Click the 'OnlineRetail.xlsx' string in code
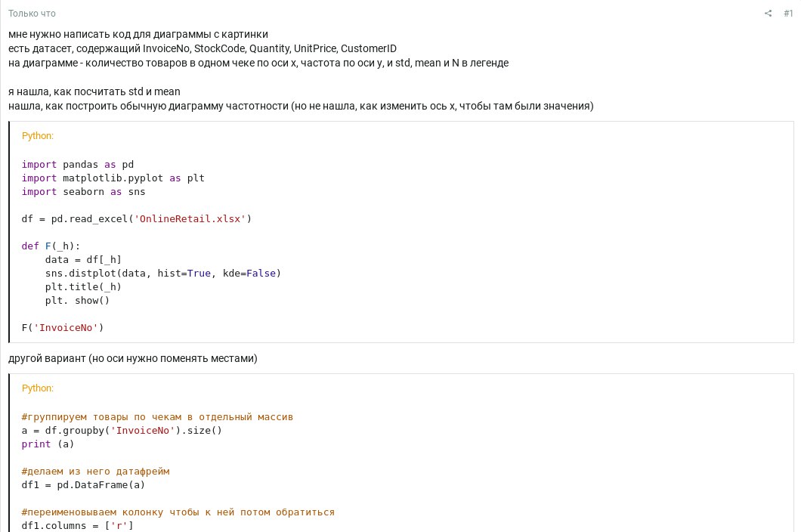801x532 pixels. 190,218
